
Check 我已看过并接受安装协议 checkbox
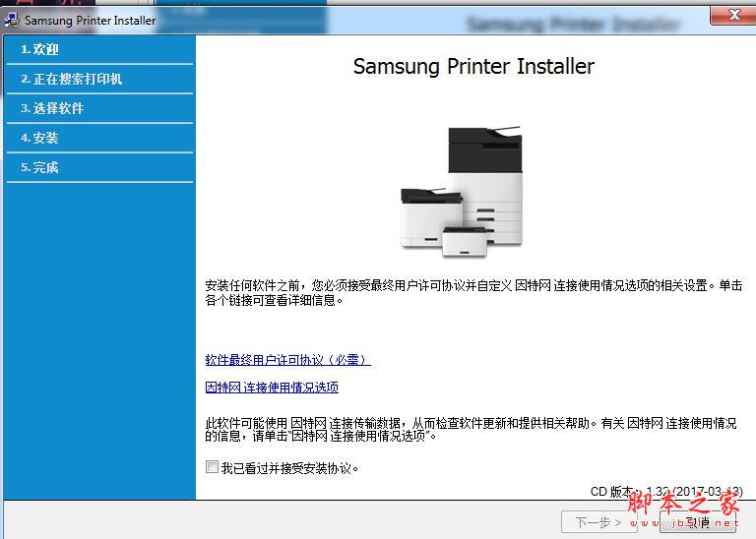point(212,467)
